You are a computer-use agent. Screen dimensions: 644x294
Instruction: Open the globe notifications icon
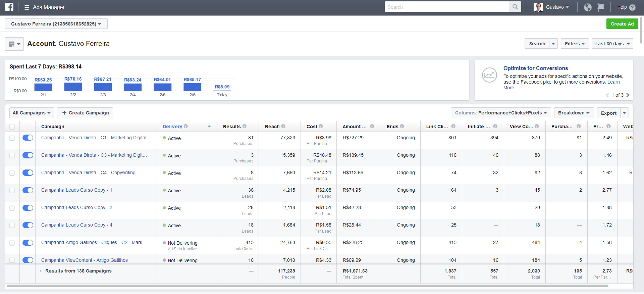pyautogui.click(x=588, y=7)
